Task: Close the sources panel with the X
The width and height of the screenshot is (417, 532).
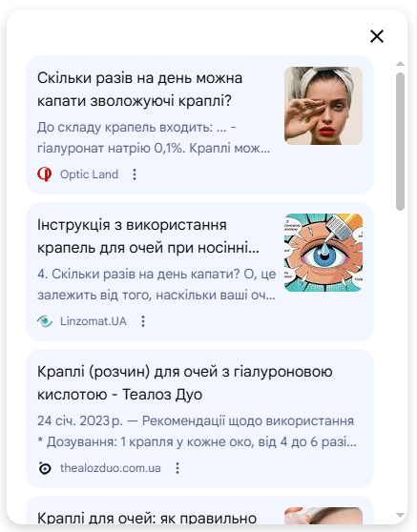Action: 377,36
